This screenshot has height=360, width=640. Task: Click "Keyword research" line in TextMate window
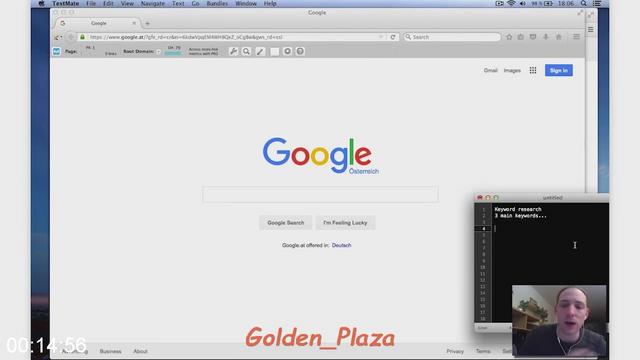pyautogui.click(x=518, y=209)
